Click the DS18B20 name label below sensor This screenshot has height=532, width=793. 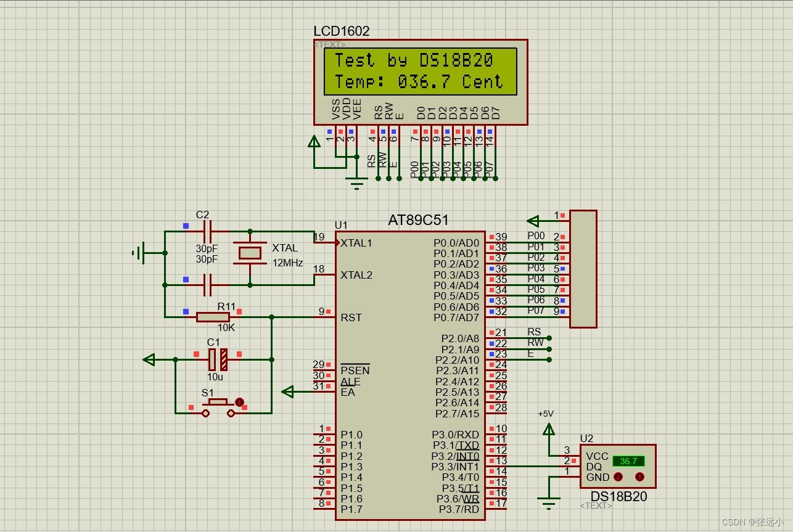click(x=619, y=496)
